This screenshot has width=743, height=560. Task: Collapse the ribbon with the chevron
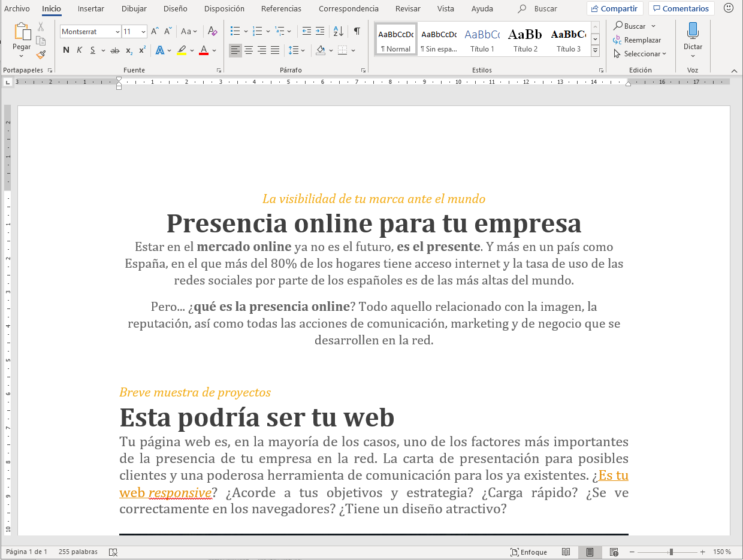734,71
